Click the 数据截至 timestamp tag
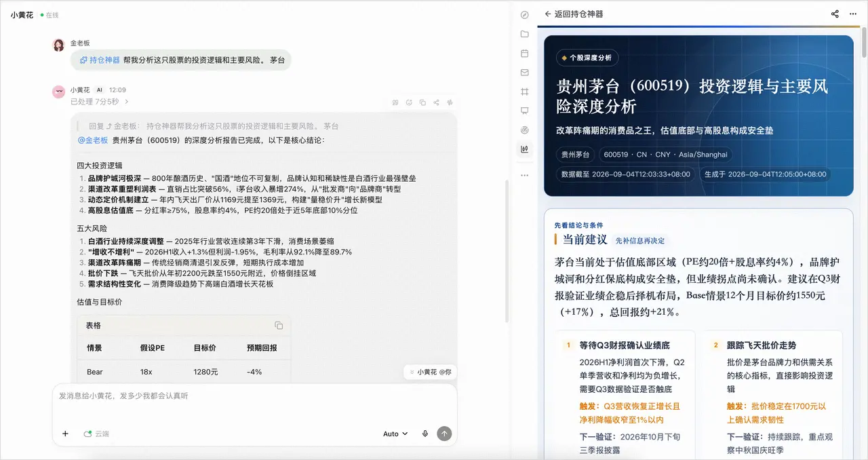The width and height of the screenshot is (868, 460). pyautogui.click(x=626, y=174)
